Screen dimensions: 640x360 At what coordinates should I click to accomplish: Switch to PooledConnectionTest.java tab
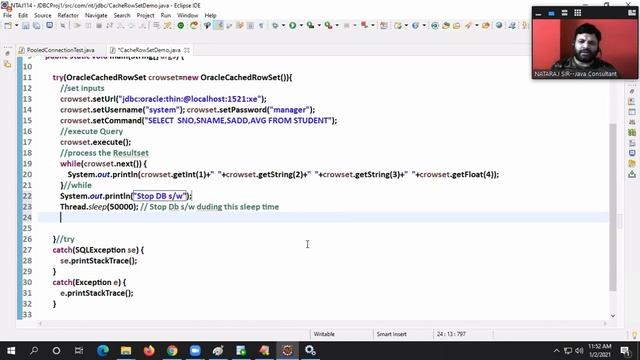pos(56,50)
